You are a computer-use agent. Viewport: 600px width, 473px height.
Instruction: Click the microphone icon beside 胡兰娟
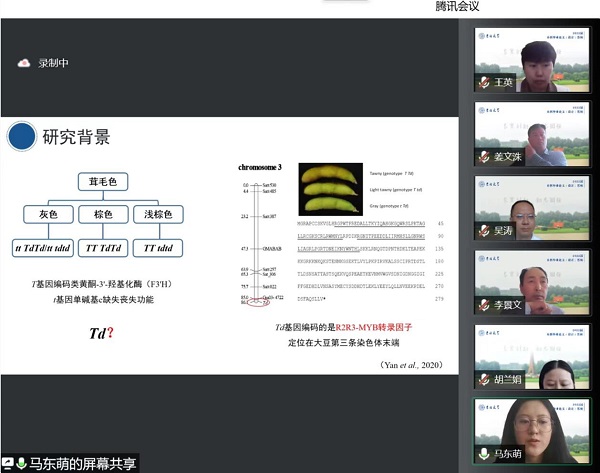pos(483,378)
